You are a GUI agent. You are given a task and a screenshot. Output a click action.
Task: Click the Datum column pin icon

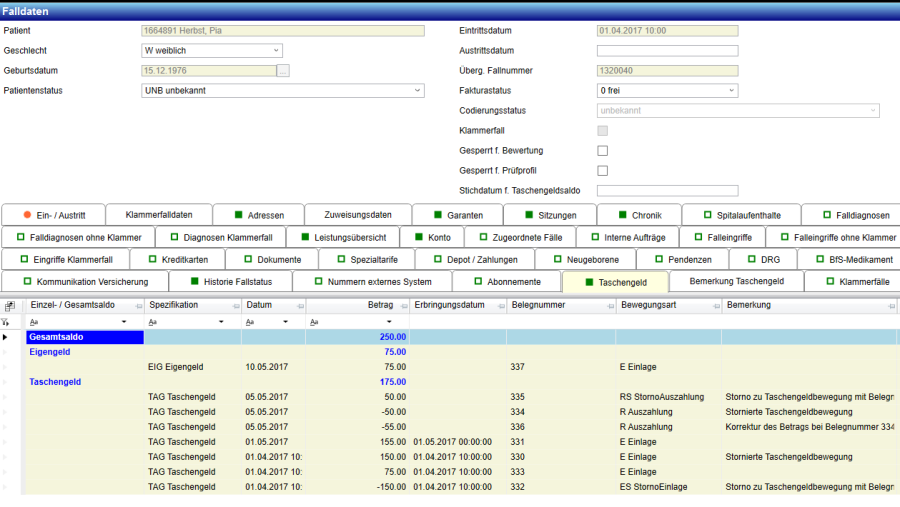pyautogui.click(x=298, y=305)
